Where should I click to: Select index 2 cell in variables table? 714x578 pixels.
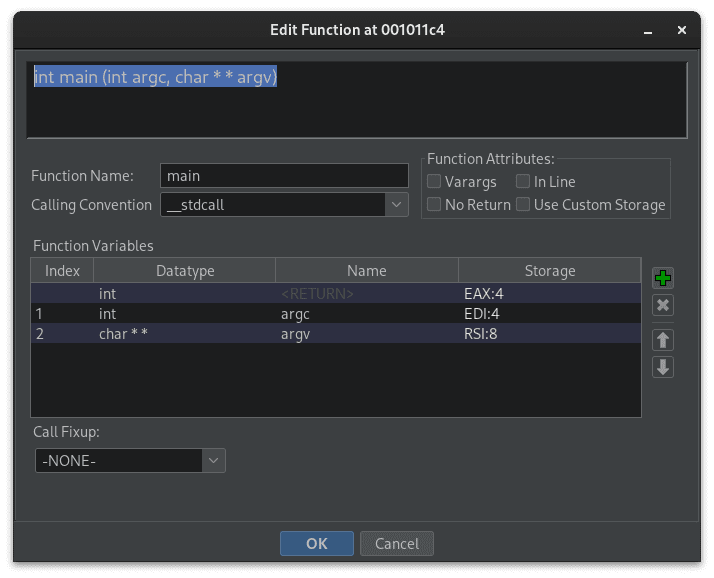click(62, 333)
